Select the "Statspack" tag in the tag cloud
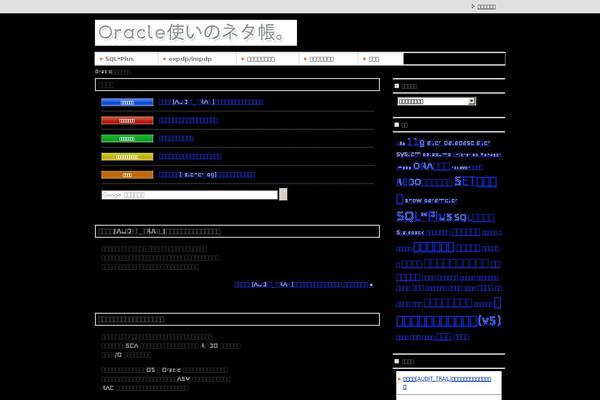The image size is (600, 400). [x=410, y=233]
